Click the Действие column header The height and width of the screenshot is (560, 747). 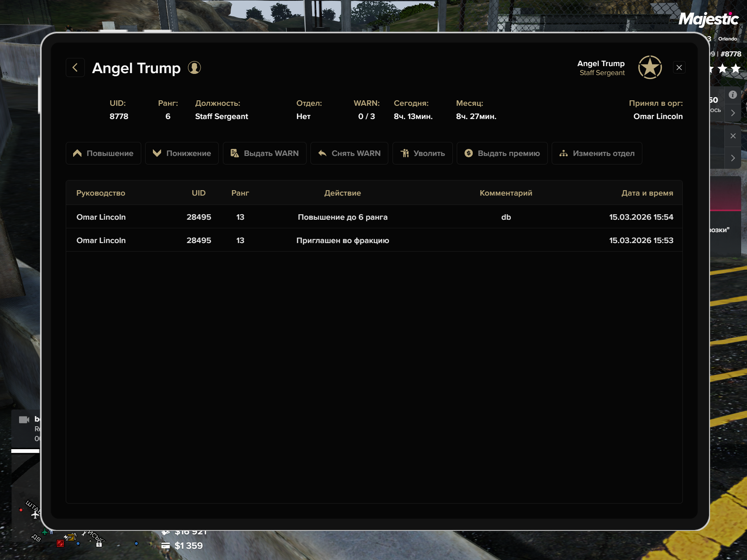[342, 193]
